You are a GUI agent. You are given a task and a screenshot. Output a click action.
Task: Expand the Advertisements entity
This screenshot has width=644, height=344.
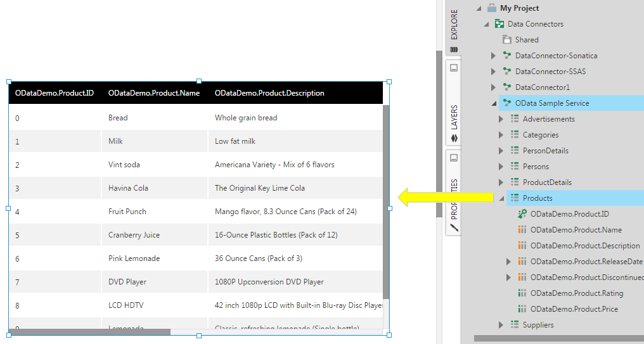click(x=501, y=119)
